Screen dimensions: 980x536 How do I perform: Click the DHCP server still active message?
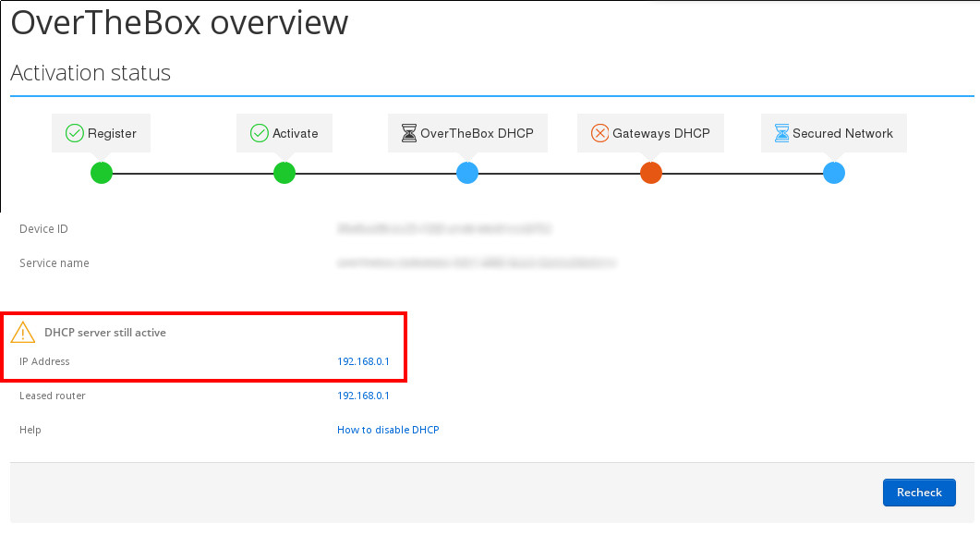point(105,333)
